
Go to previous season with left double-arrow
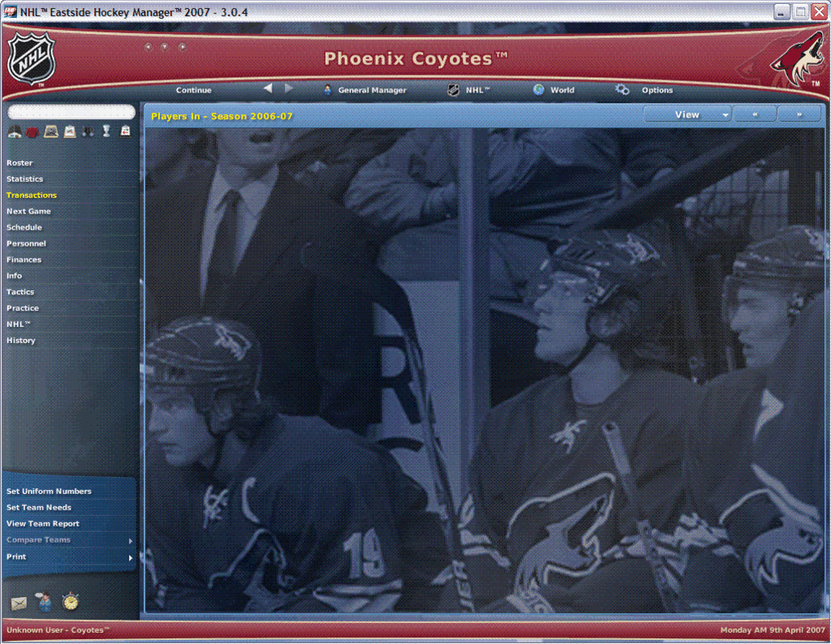[755, 114]
